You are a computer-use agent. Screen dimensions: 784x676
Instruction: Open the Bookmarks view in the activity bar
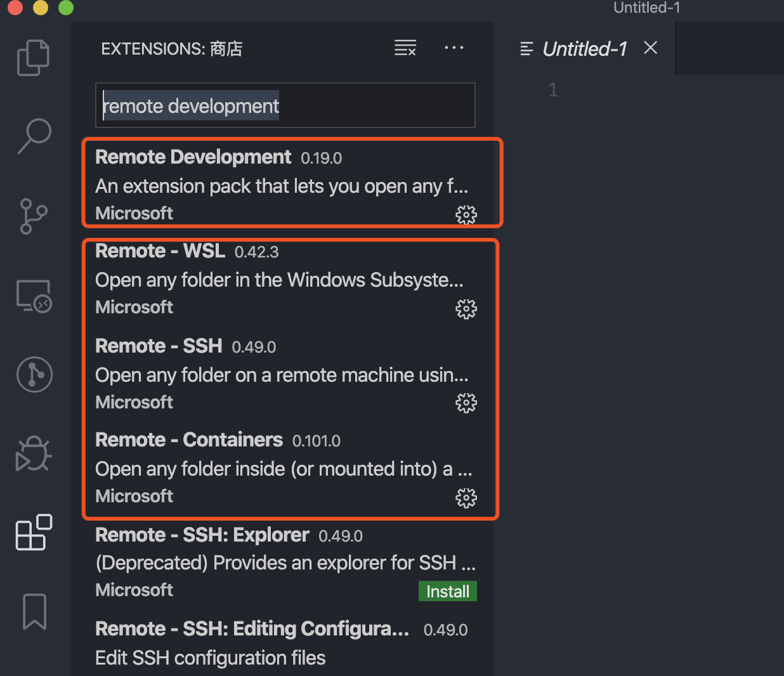click(x=35, y=612)
